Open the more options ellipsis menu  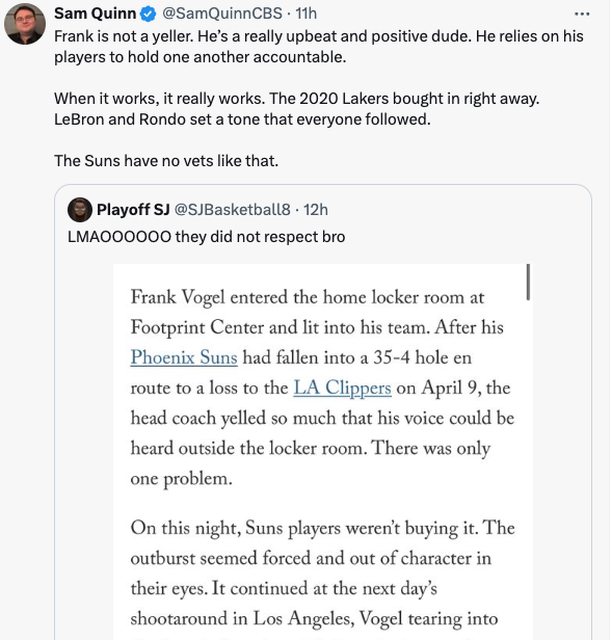coord(583,13)
